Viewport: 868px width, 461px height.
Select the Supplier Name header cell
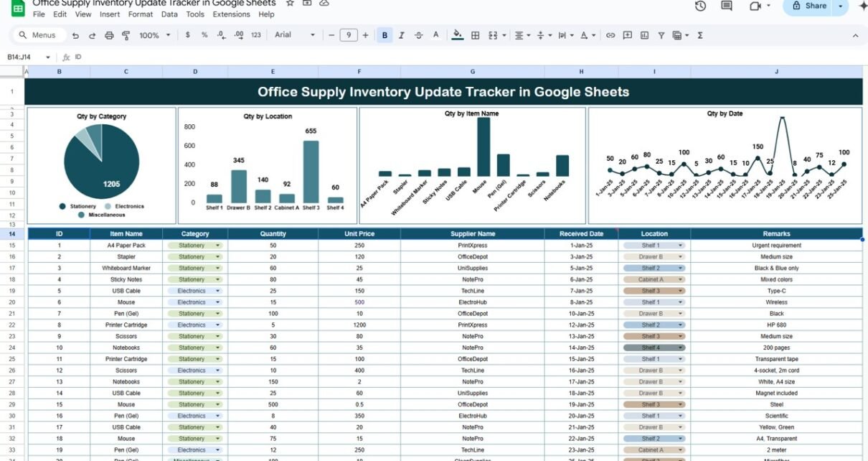473,233
